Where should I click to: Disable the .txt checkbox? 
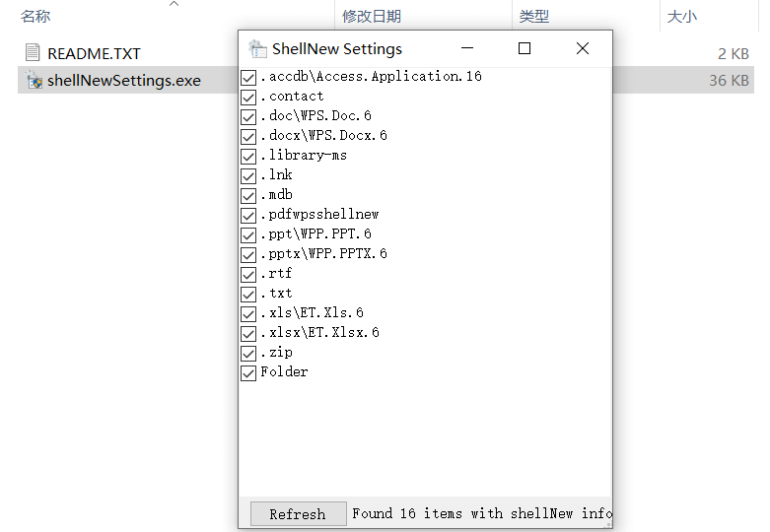click(x=248, y=295)
